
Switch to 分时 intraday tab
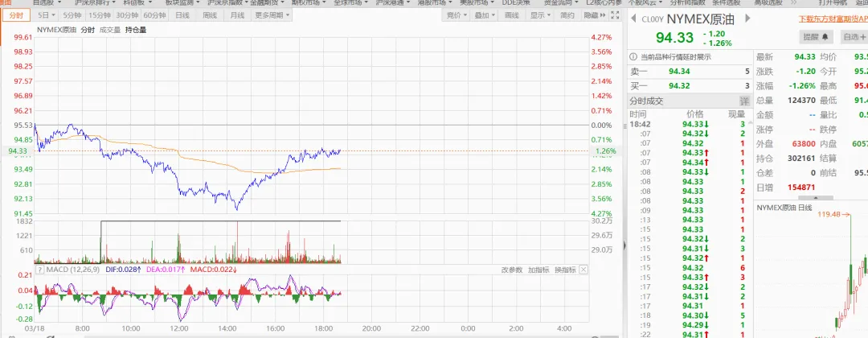click(16, 15)
